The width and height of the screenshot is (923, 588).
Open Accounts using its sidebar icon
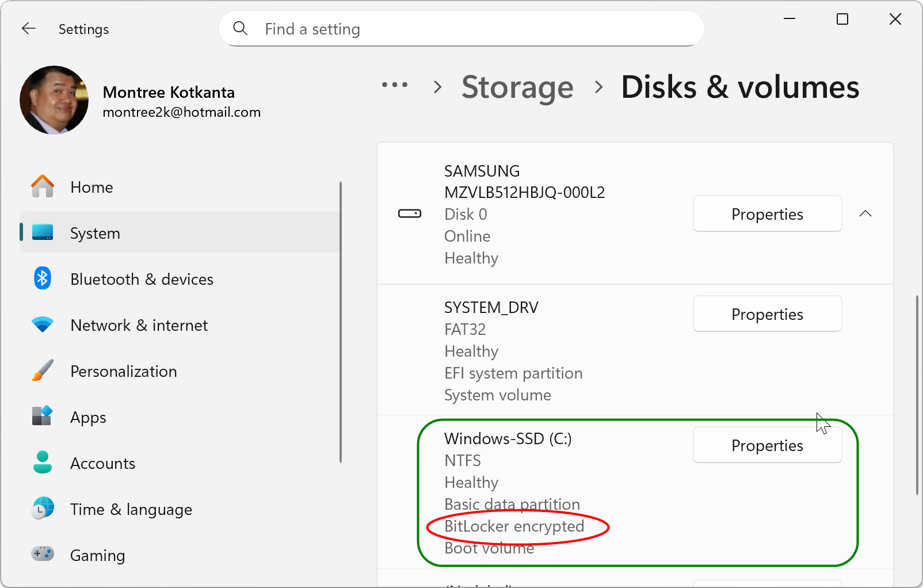[x=41, y=463]
